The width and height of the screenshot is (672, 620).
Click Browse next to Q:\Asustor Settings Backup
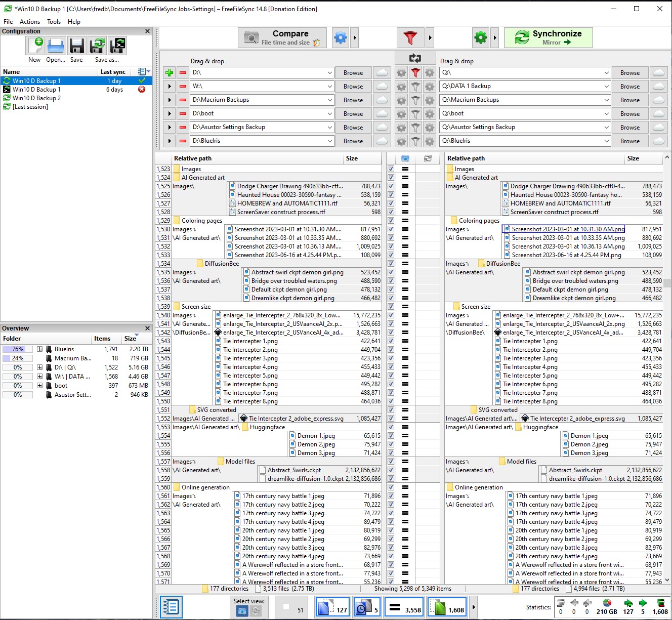coord(630,128)
